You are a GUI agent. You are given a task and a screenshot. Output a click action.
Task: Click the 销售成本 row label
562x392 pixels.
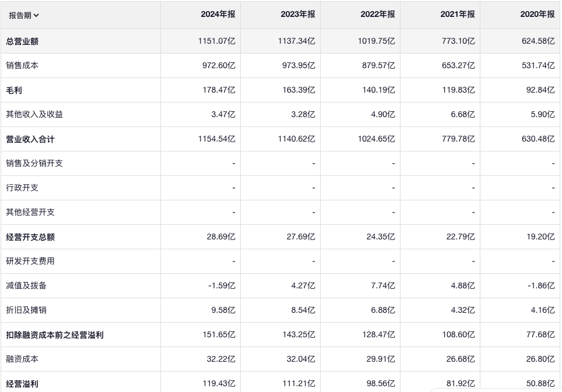[22, 66]
